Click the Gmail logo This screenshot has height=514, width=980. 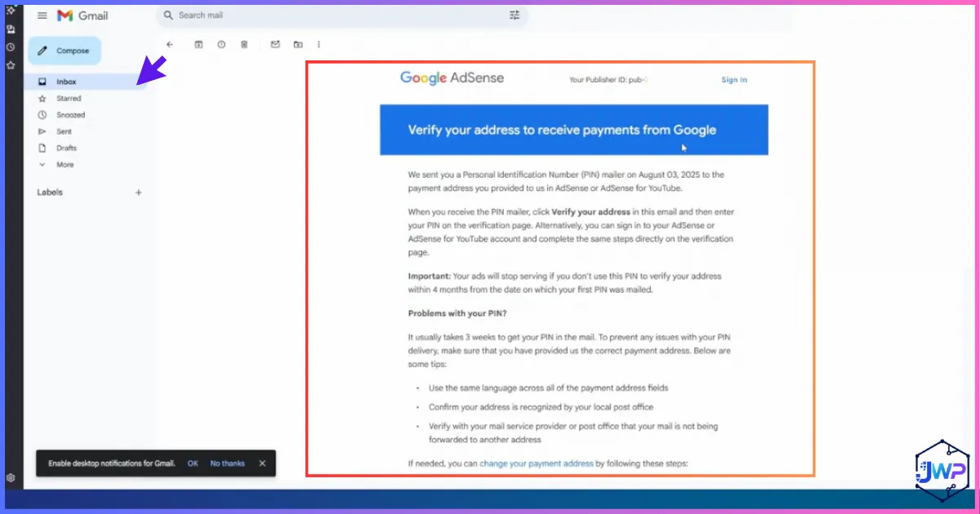coord(82,16)
